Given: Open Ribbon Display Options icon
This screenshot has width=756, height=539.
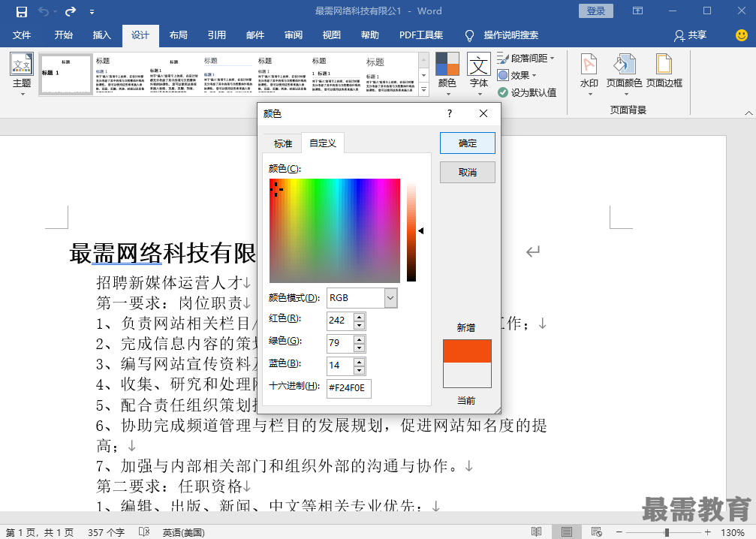Looking at the screenshot, I should point(638,11).
